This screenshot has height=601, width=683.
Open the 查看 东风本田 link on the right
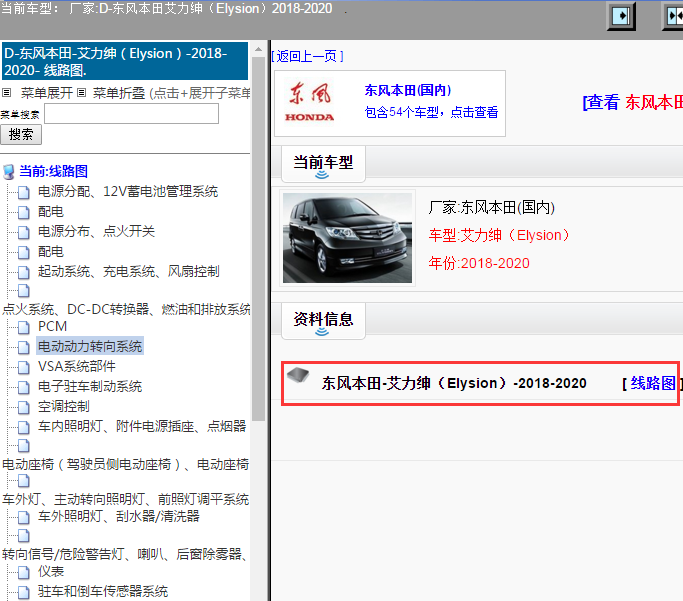pos(633,102)
